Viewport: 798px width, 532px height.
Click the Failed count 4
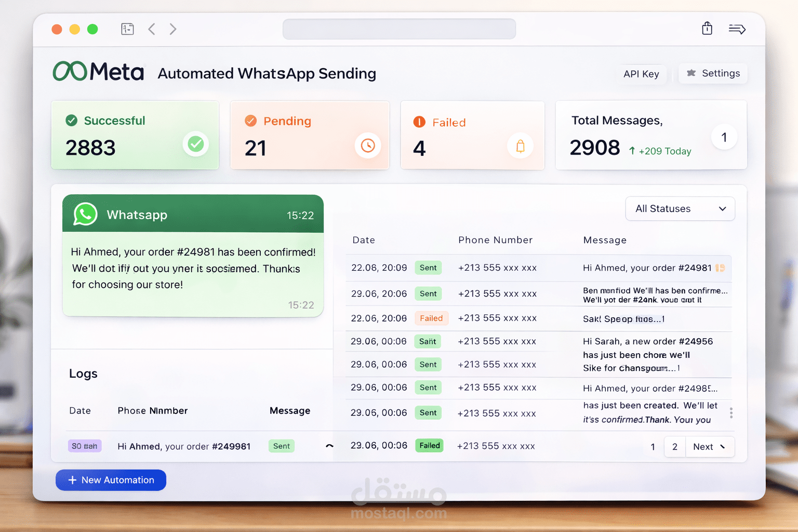[x=419, y=149]
